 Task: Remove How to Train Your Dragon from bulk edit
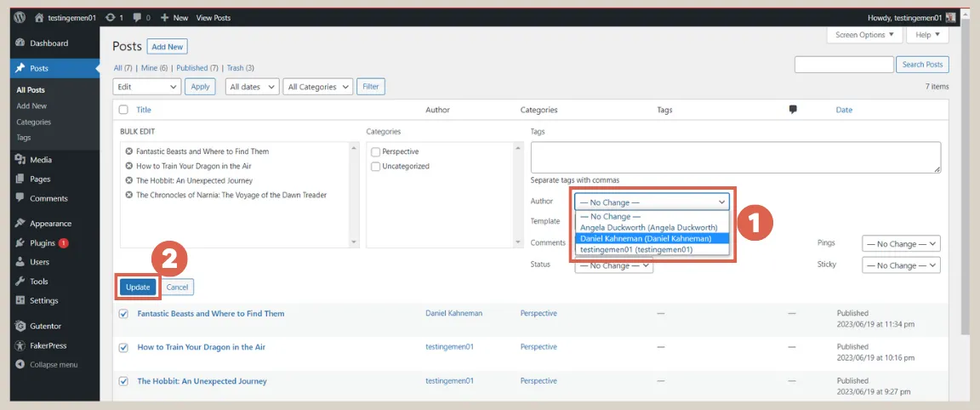(128, 166)
